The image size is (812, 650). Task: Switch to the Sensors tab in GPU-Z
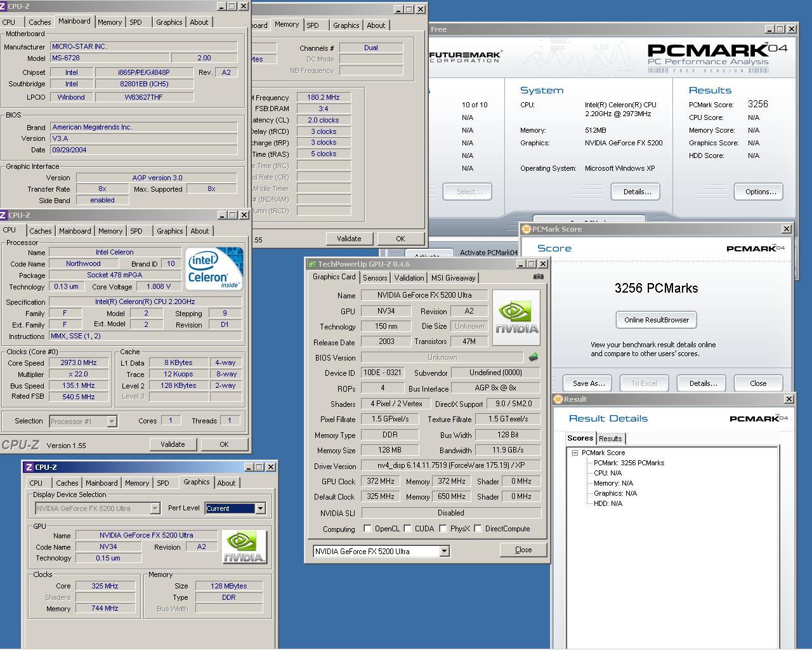pyautogui.click(x=375, y=278)
